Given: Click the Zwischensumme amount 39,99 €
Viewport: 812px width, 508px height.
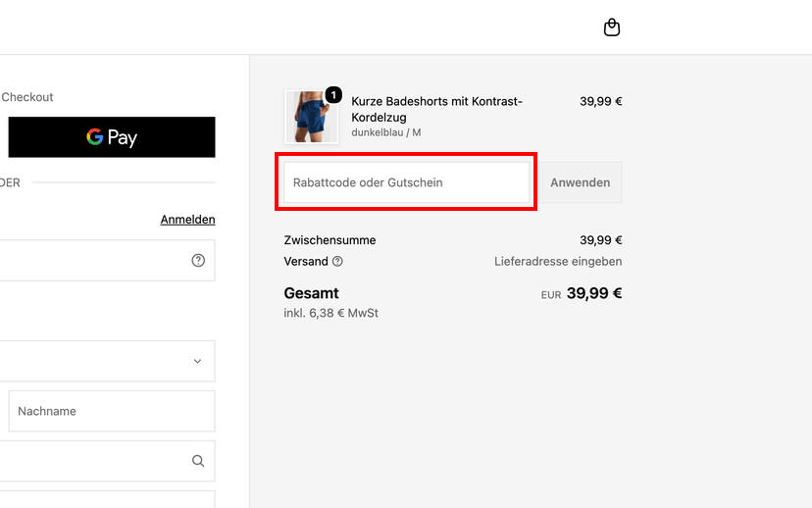Looking at the screenshot, I should coord(601,240).
